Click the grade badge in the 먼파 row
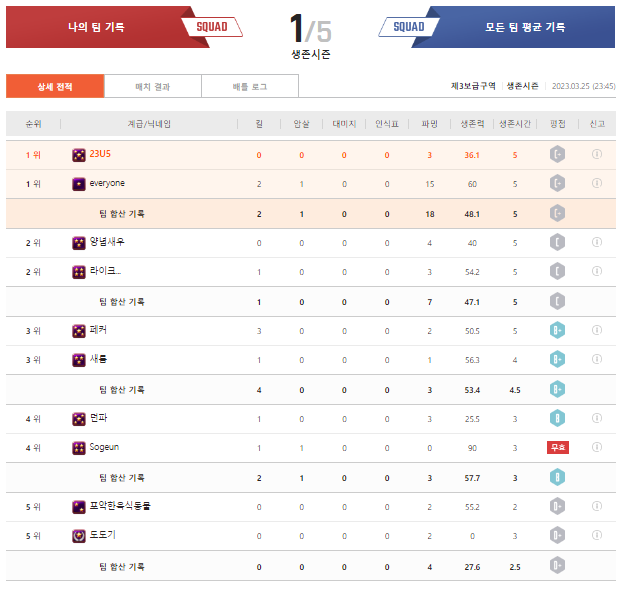Screen dimensions: 622x589 pos(558,419)
